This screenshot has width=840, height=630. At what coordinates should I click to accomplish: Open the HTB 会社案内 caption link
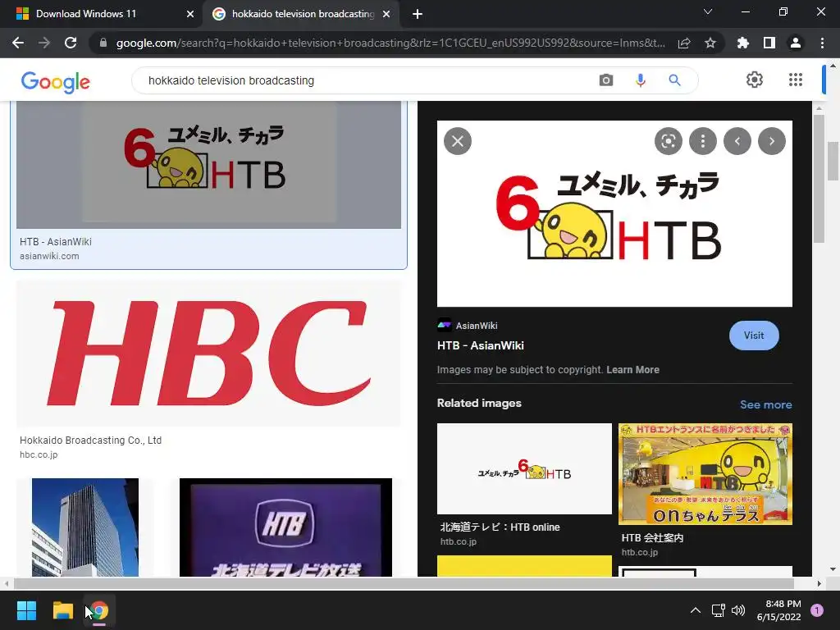click(652, 538)
